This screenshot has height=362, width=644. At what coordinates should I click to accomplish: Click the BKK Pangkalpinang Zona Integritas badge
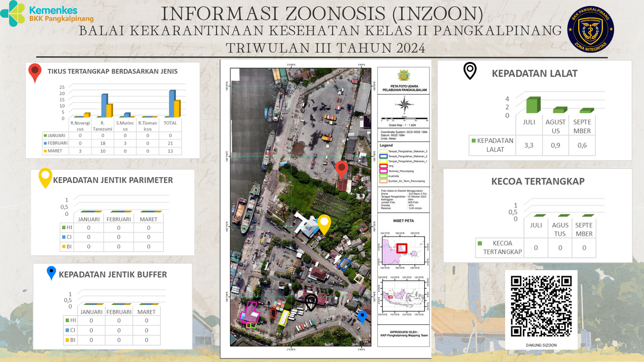[590, 30]
